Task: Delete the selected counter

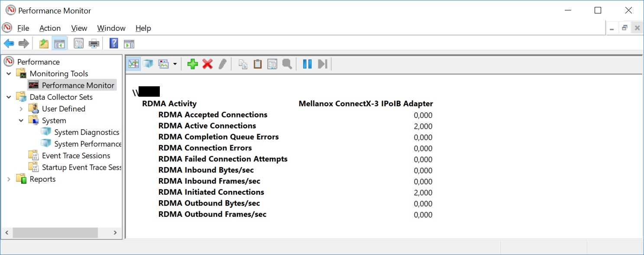Action: tap(207, 63)
